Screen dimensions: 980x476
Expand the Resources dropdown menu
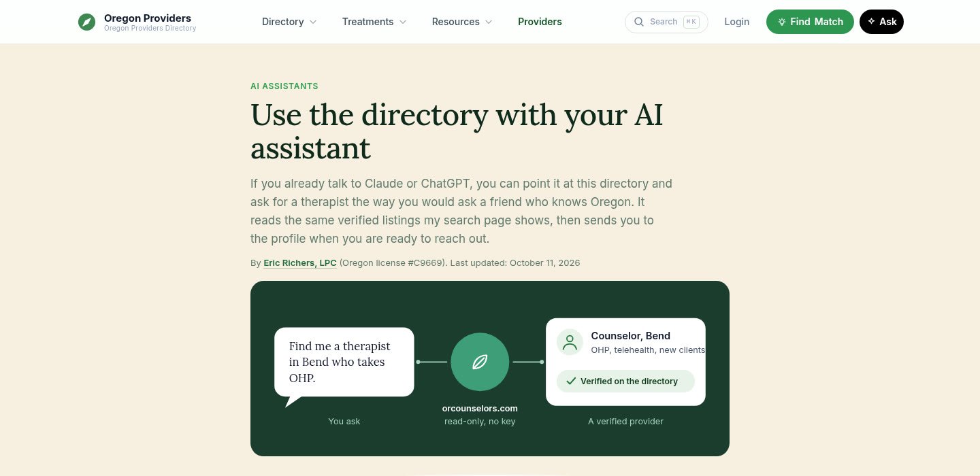point(462,22)
